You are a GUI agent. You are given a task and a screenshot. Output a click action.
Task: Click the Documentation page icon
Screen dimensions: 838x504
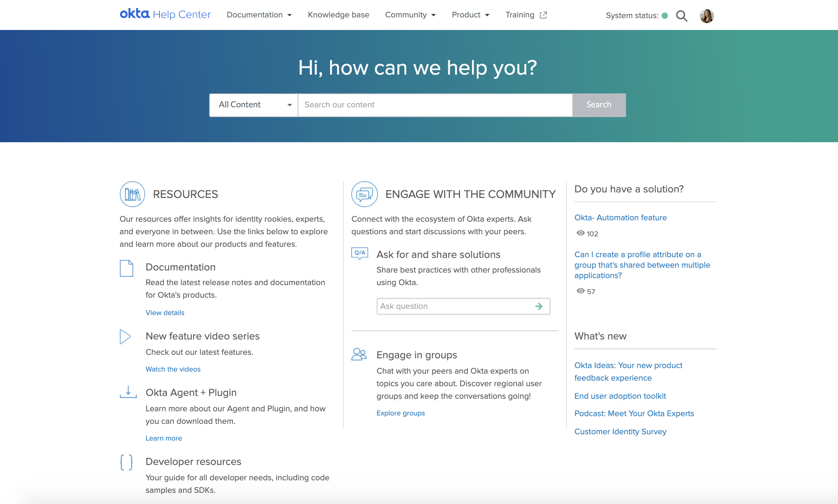pos(127,268)
